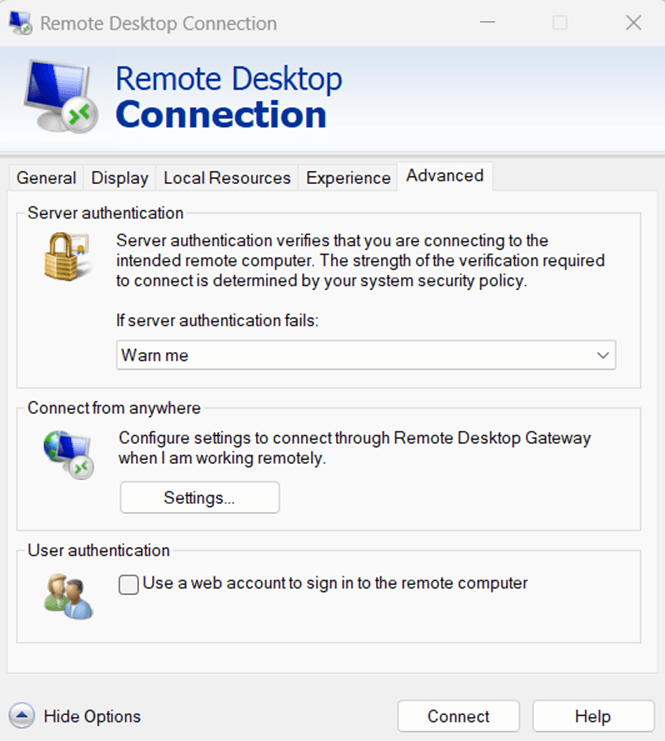The image size is (665, 741).
Task: Switch to the Display tab
Action: coord(120,178)
